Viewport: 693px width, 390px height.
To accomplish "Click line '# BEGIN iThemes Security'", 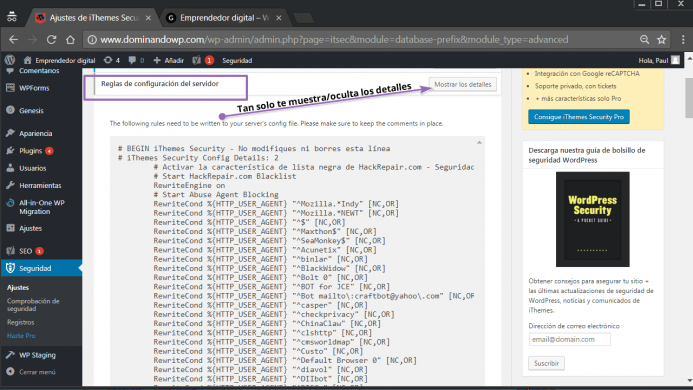I will coord(254,149).
